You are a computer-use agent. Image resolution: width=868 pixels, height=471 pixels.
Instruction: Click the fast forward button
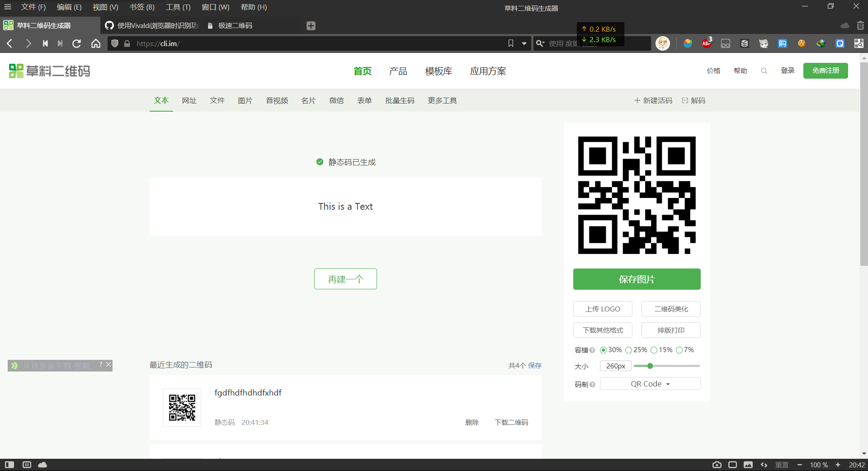point(60,43)
